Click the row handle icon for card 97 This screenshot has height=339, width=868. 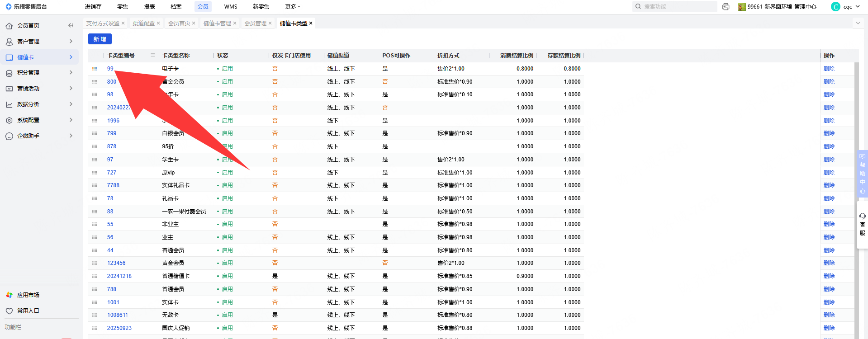pos(95,160)
